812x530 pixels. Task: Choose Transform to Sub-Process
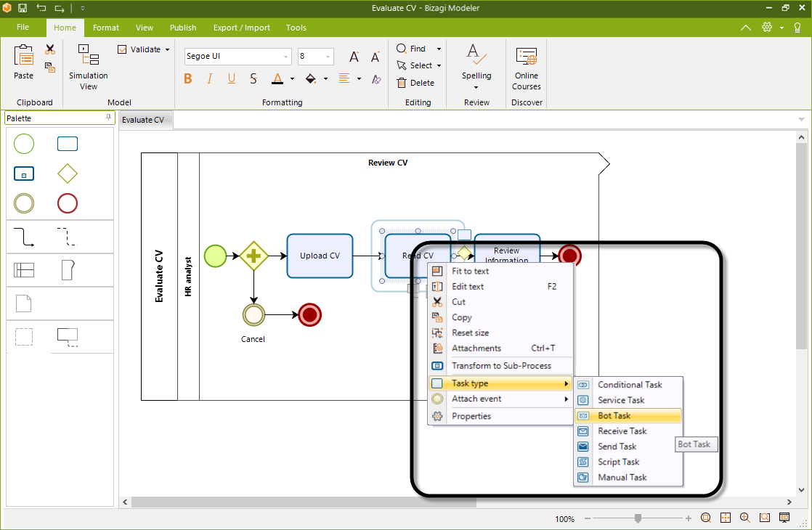(500, 366)
